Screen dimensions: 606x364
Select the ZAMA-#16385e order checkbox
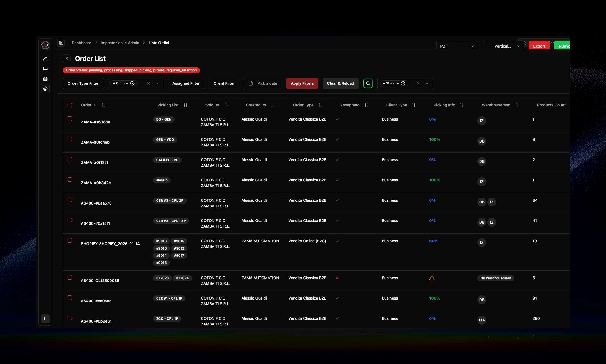70,119
